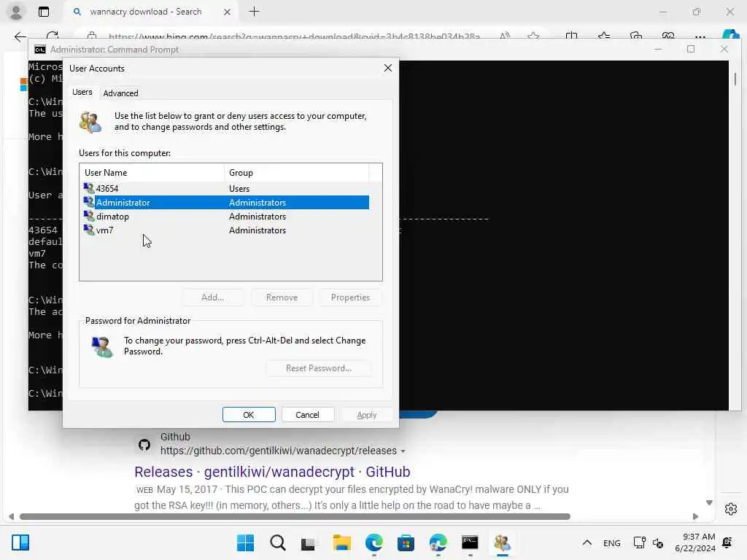Select the dimatop user row
This screenshot has height=560, width=747.
pos(226,216)
